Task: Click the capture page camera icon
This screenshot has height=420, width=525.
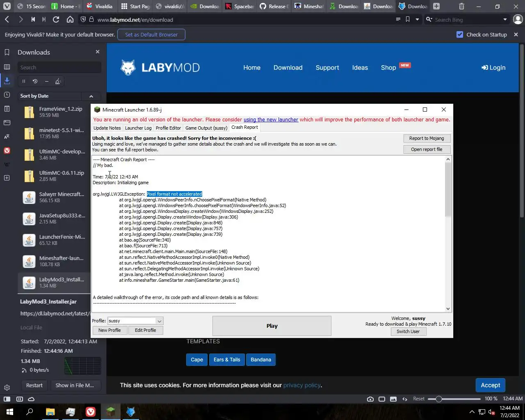Action: (x=370, y=399)
